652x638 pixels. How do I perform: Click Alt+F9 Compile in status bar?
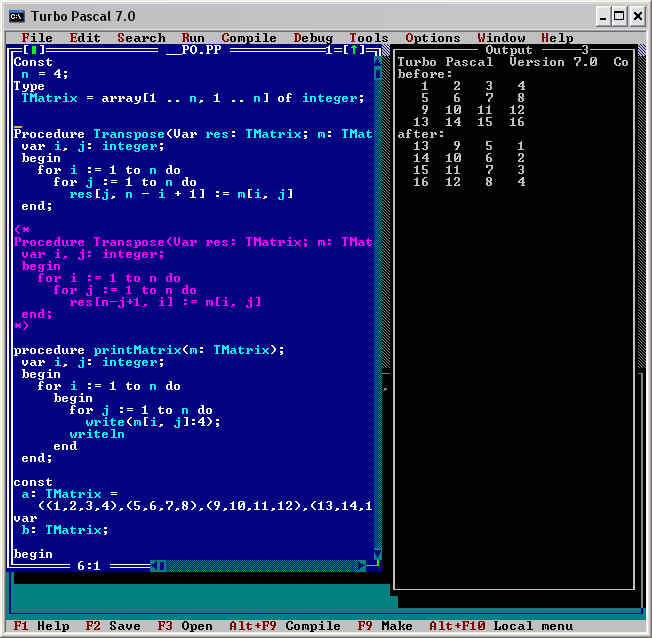coord(285,626)
